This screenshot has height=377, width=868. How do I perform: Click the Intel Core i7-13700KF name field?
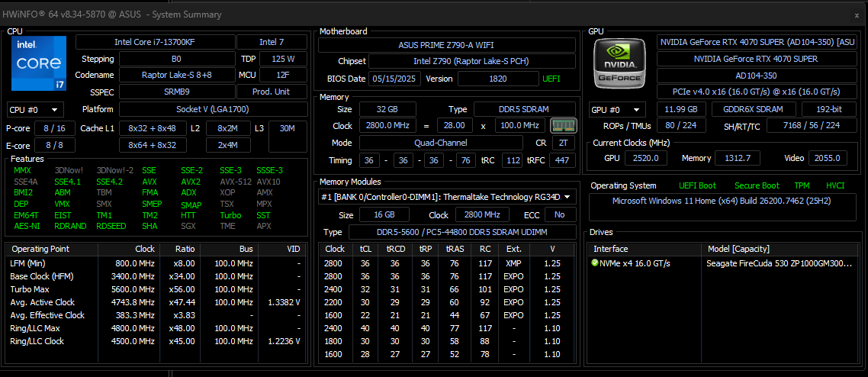155,42
